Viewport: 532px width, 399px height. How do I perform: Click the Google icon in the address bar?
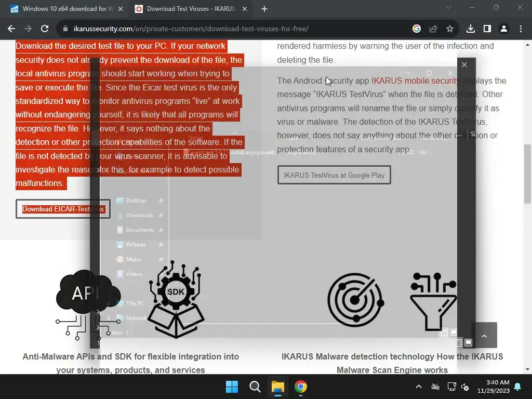[x=417, y=29]
